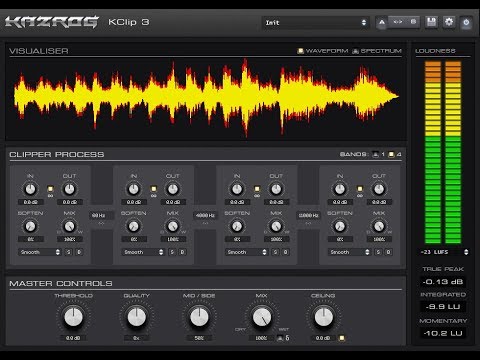This screenshot has height=360, width=480.
Task: Open band 1 Smooth clip mode dropdown
Action: click(x=39, y=252)
